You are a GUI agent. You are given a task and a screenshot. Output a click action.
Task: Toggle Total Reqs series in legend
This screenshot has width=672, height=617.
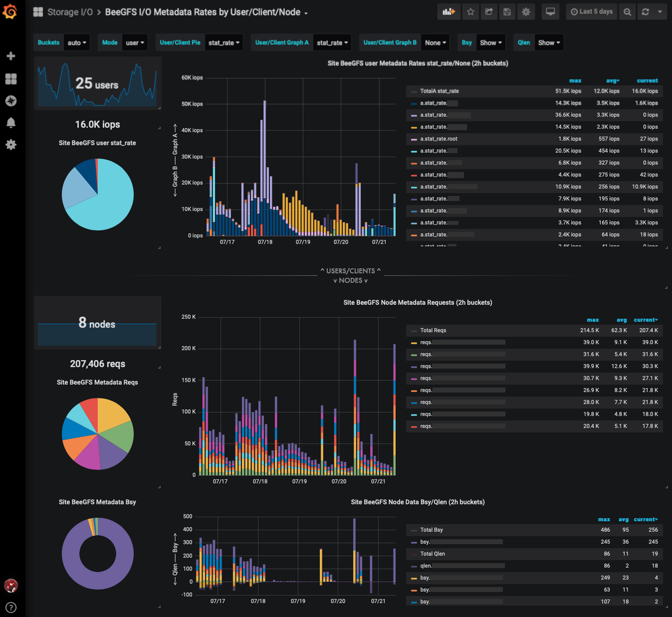click(433, 330)
